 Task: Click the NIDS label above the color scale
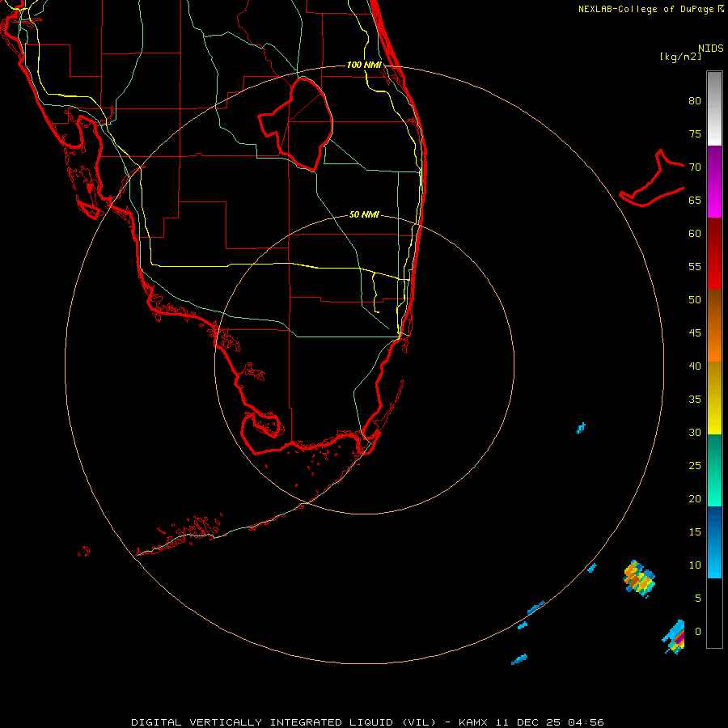point(711,49)
